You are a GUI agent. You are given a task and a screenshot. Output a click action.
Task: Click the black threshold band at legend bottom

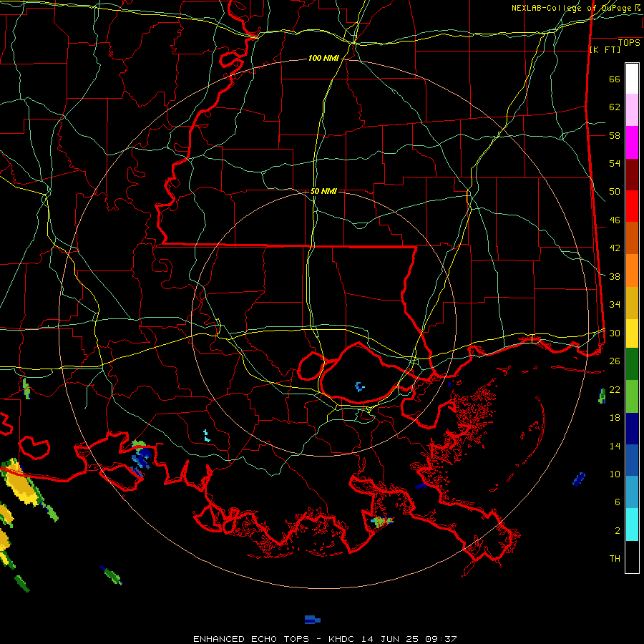click(x=632, y=557)
